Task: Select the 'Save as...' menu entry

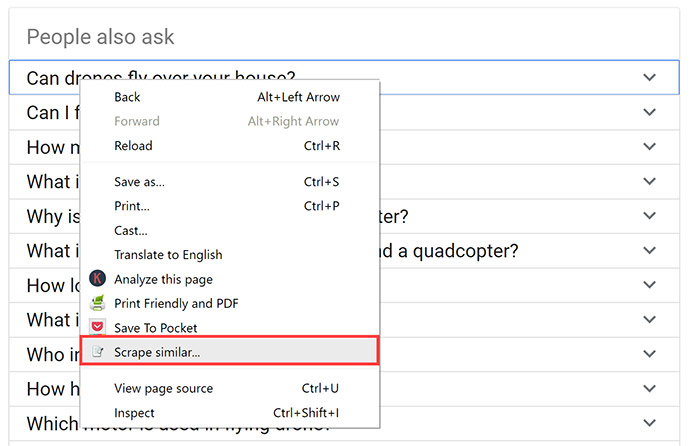Action: click(139, 182)
